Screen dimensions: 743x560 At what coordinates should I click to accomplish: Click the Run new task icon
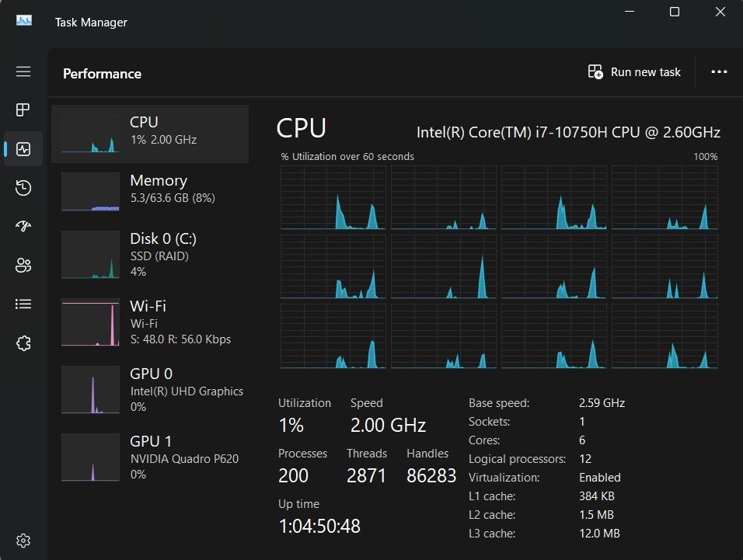(x=595, y=72)
